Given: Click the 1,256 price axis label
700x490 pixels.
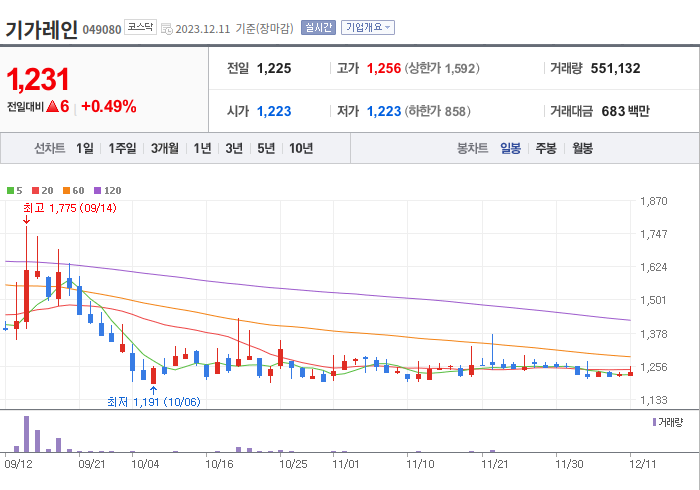Looking at the screenshot, I should 654,367.
